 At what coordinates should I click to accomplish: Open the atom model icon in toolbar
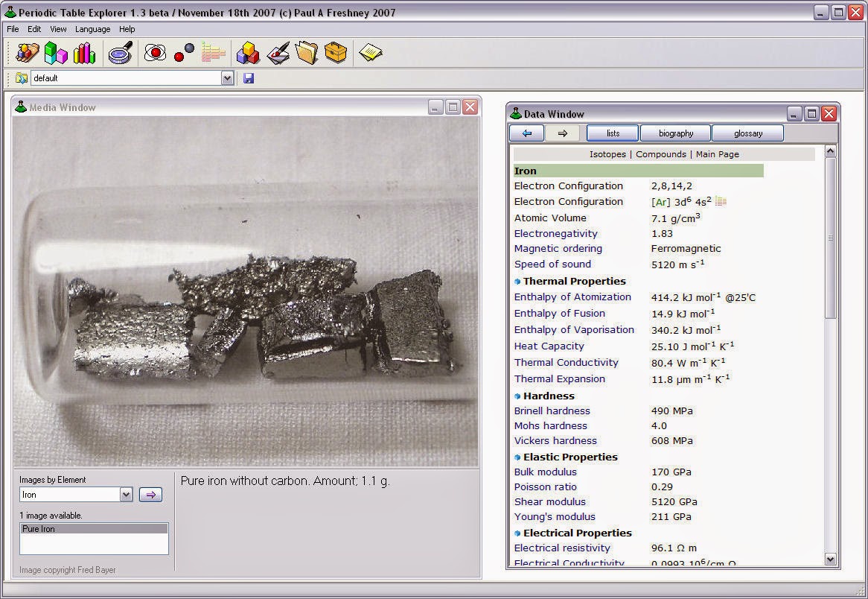(155, 53)
